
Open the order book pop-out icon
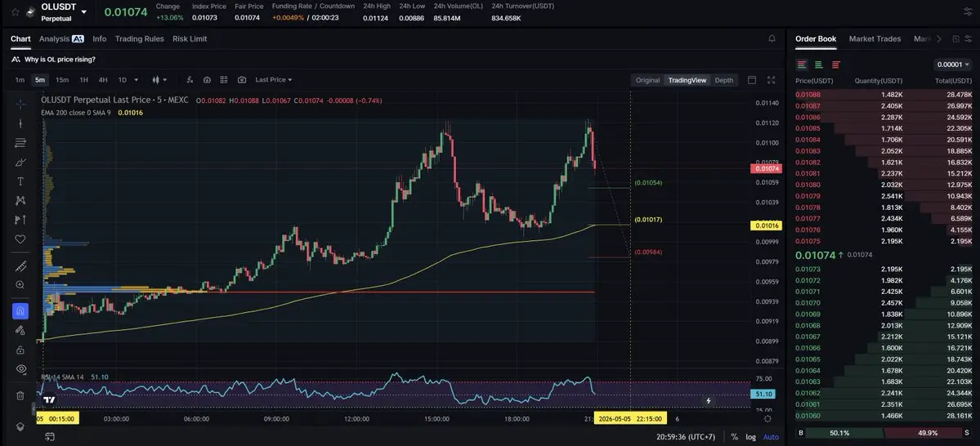pyautogui.click(x=955, y=38)
